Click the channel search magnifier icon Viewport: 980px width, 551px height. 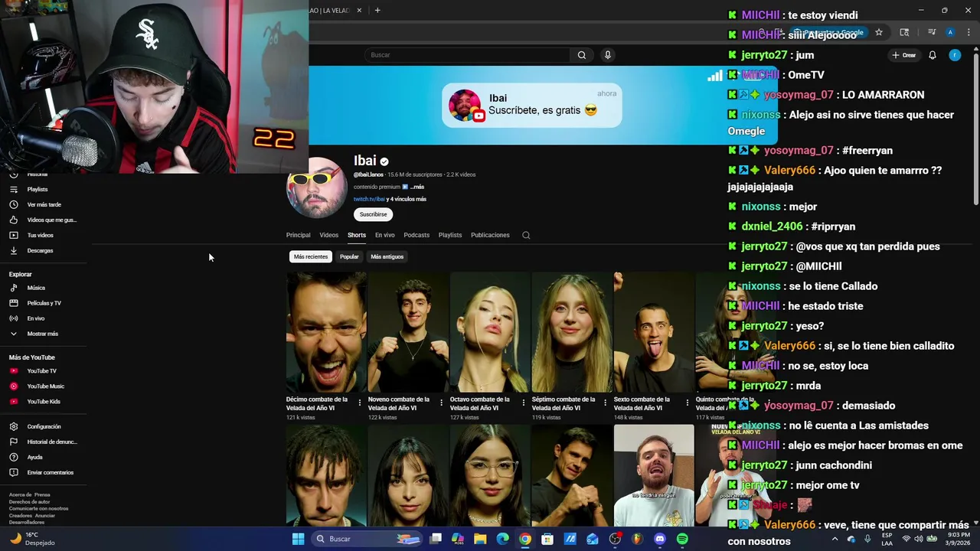tap(526, 235)
